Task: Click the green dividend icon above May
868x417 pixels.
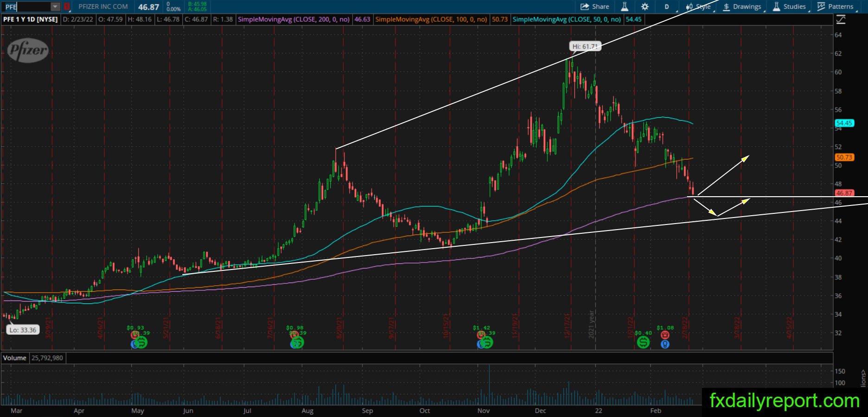Action: click(141, 343)
